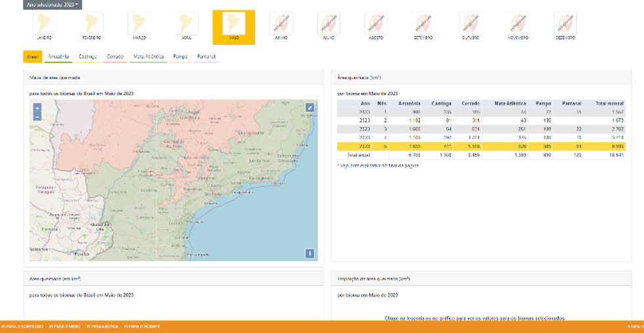The height and width of the screenshot is (333, 644).
Task: Pick the Abril month map icon
Action: pyautogui.click(x=186, y=24)
